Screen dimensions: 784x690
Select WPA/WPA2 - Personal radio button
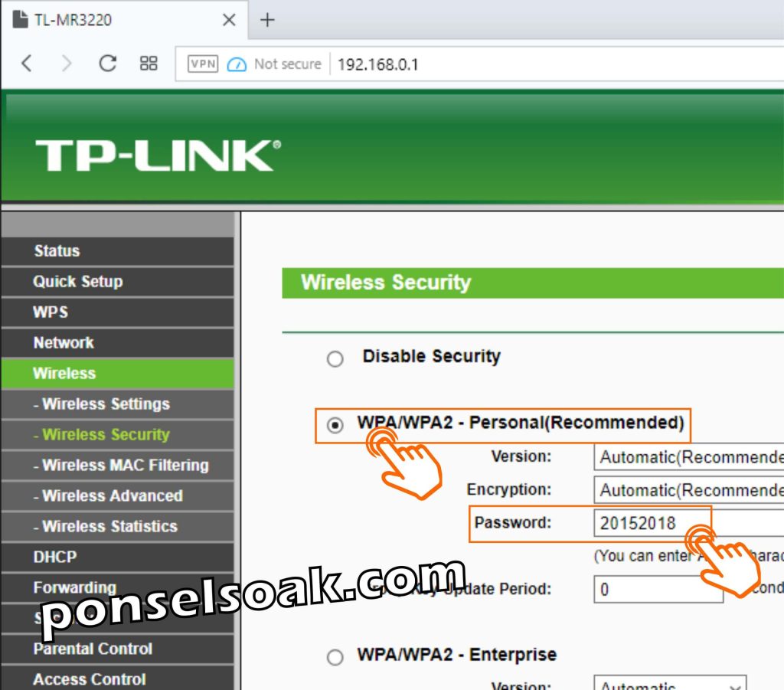[x=335, y=425]
